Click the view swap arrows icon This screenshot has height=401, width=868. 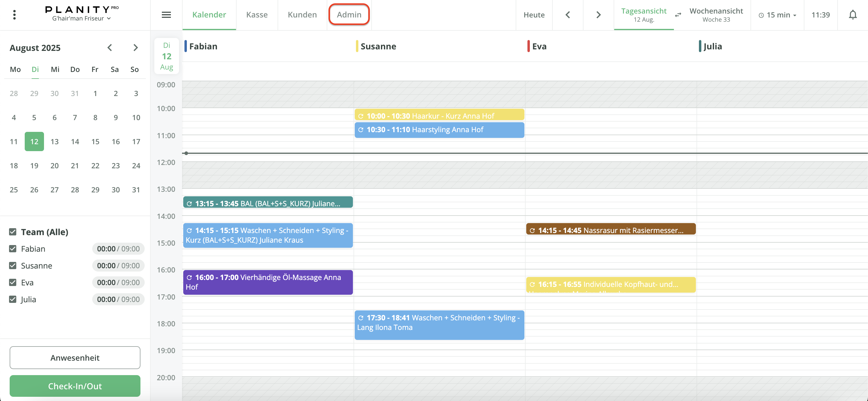[x=678, y=15]
